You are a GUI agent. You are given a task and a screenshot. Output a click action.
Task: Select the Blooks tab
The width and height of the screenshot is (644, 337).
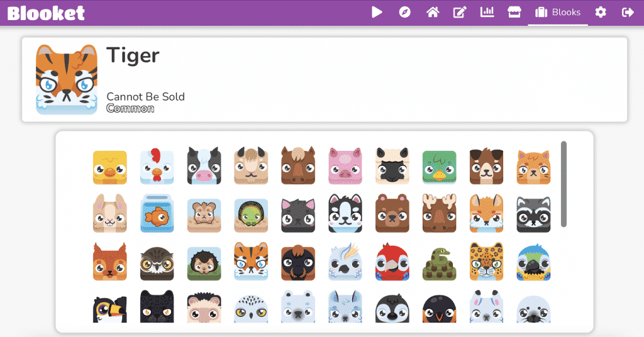coord(558,12)
